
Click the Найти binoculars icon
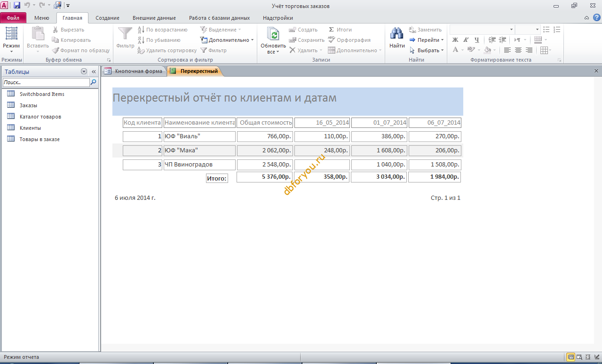pos(397,34)
